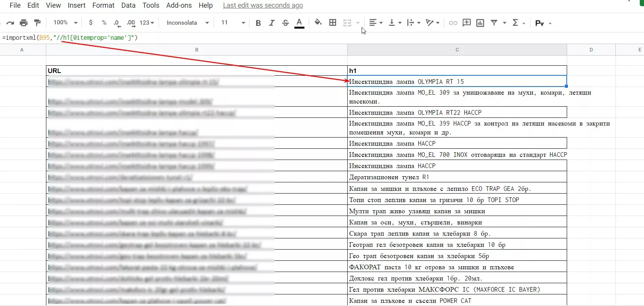The width and height of the screenshot is (644, 306).
Task: Select column A header
Action: [22, 50]
